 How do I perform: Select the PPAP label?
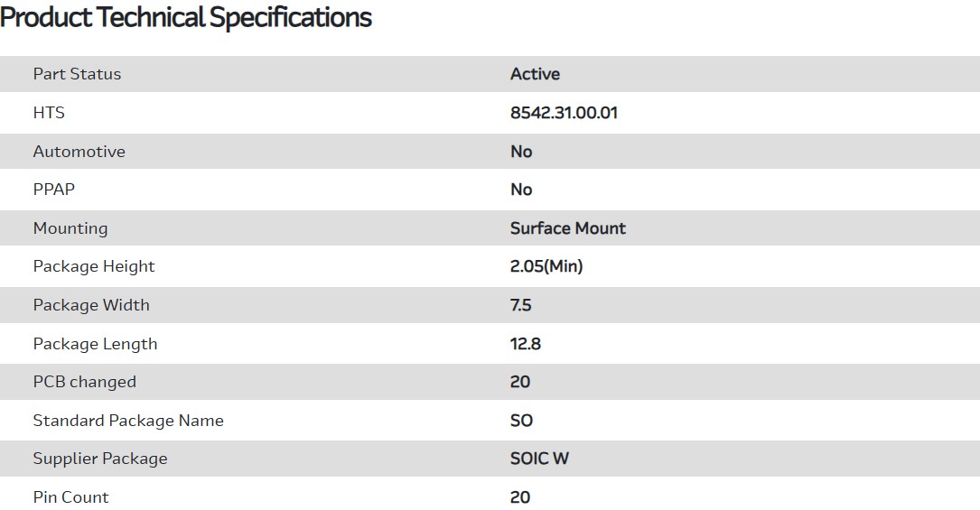pos(53,190)
